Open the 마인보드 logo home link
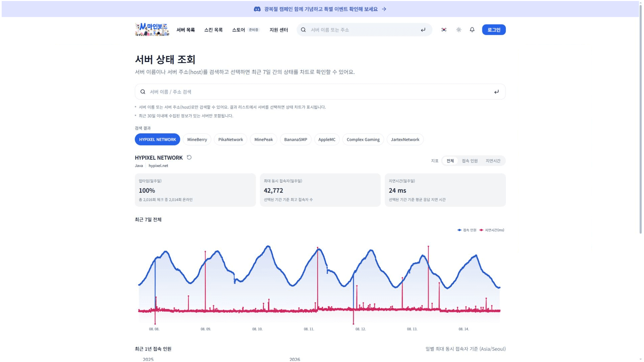 click(x=152, y=29)
